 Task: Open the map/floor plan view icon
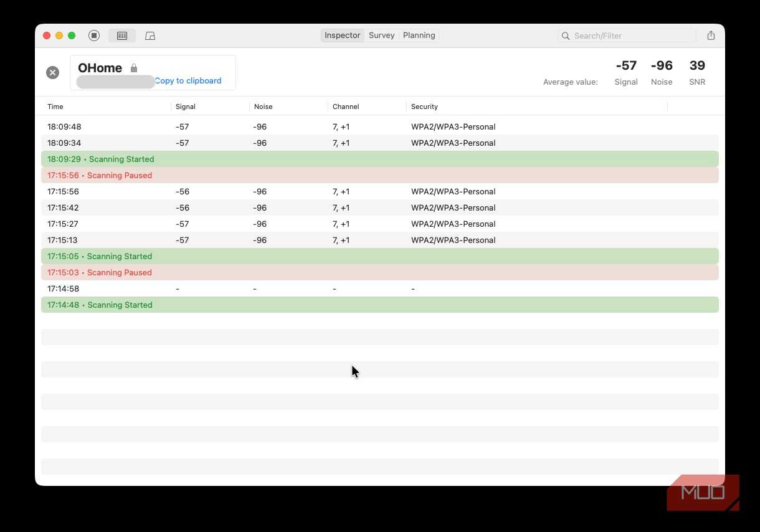150,36
